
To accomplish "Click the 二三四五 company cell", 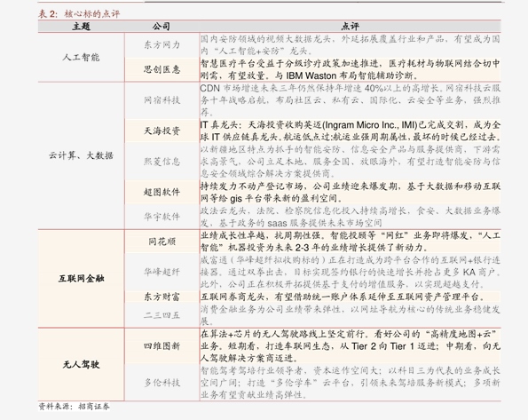I will (162, 315).
